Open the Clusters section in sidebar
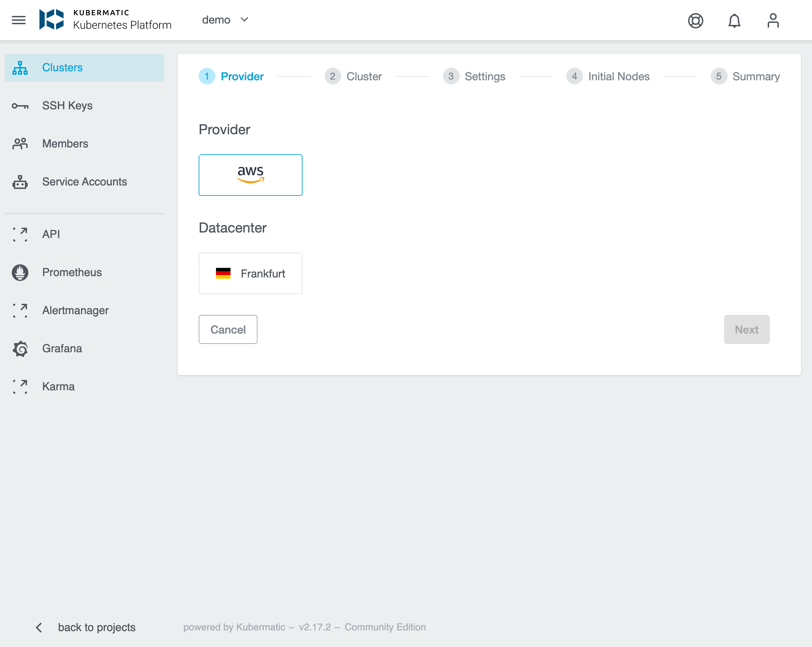The height and width of the screenshot is (647, 812). pos(62,68)
